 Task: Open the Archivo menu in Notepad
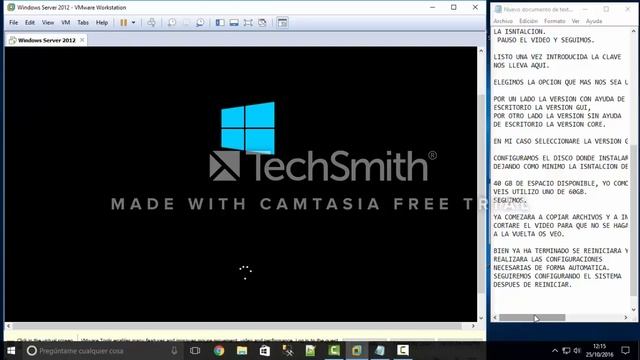click(503, 21)
